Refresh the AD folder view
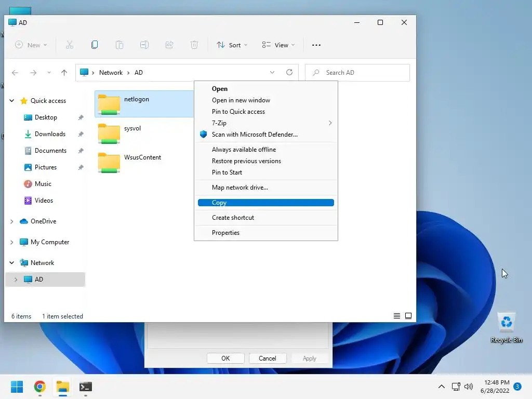 coord(289,72)
